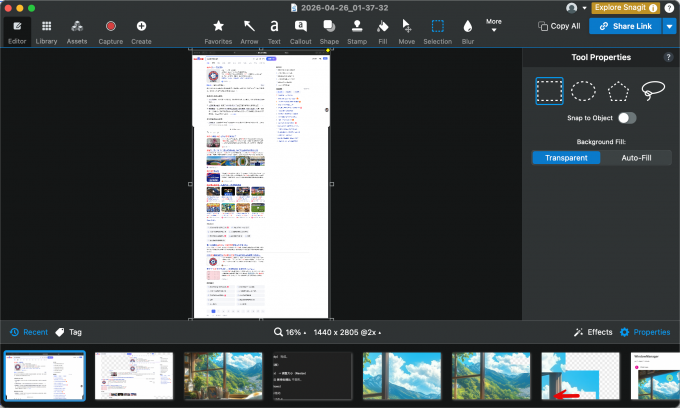680x408 pixels.
Task: Open the Effects panel
Action: [x=593, y=332]
